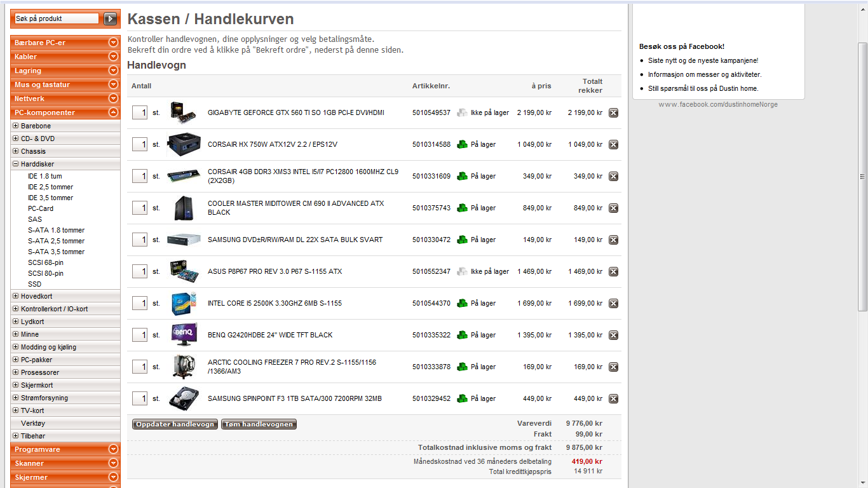868x488 pixels.
Task: Open Cooler Master case thumbnail
Action: (x=184, y=208)
